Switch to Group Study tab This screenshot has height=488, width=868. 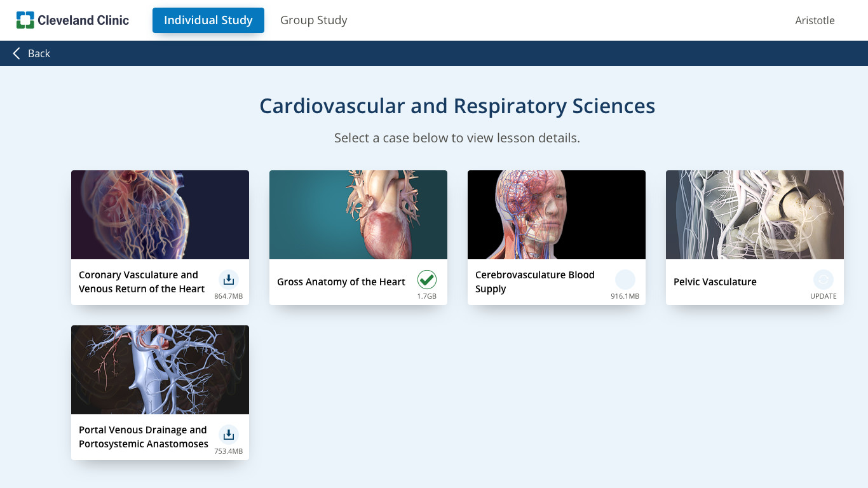[314, 20]
